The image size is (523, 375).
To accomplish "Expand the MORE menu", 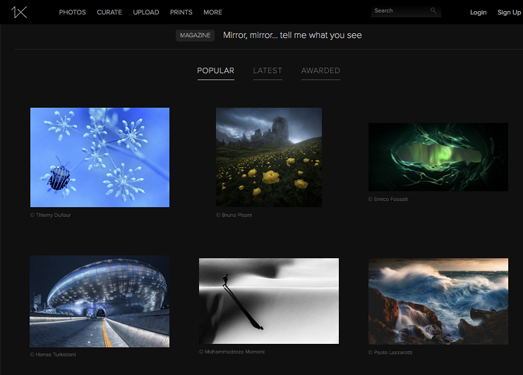I will (x=213, y=12).
